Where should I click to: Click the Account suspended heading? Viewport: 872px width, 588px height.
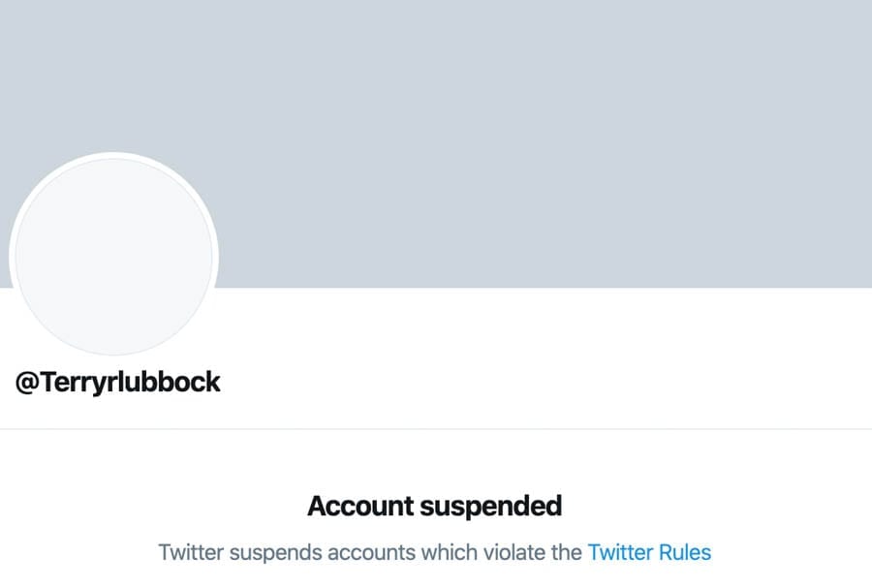[x=434, y=505]
